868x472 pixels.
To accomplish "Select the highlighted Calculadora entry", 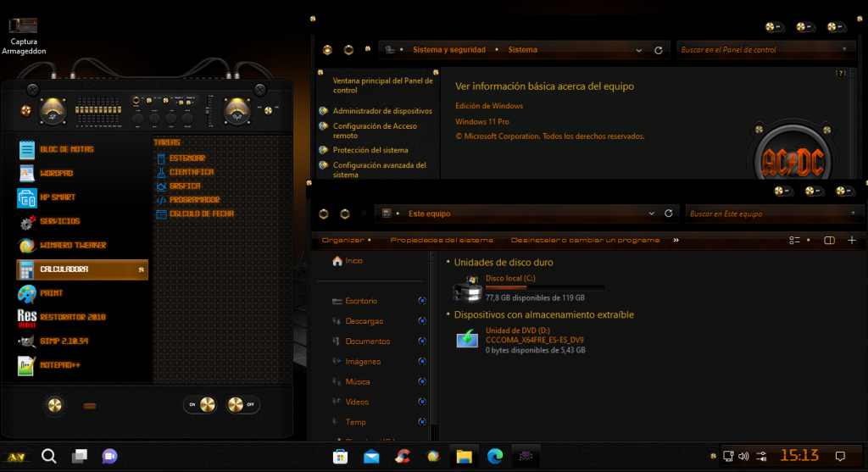I will click(82, 269).
